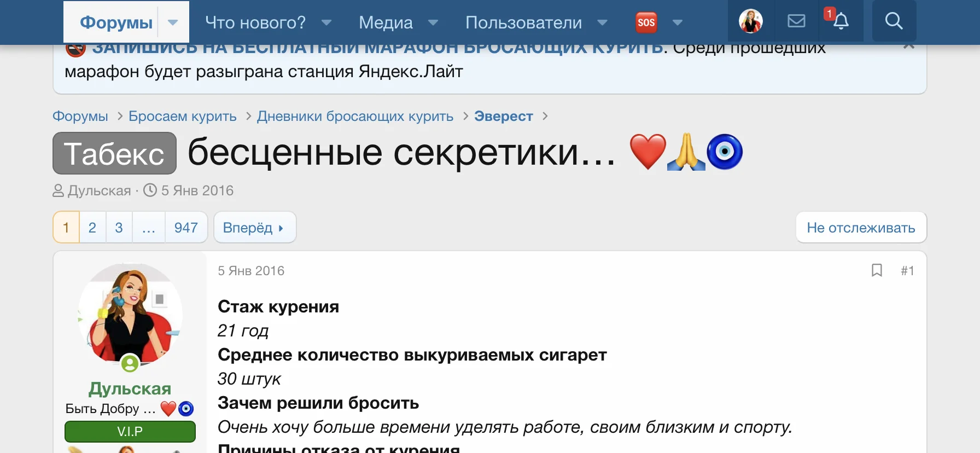Expand the Пользователи dropdown arrow
This screenshot has width=980, height=453.
602,23
